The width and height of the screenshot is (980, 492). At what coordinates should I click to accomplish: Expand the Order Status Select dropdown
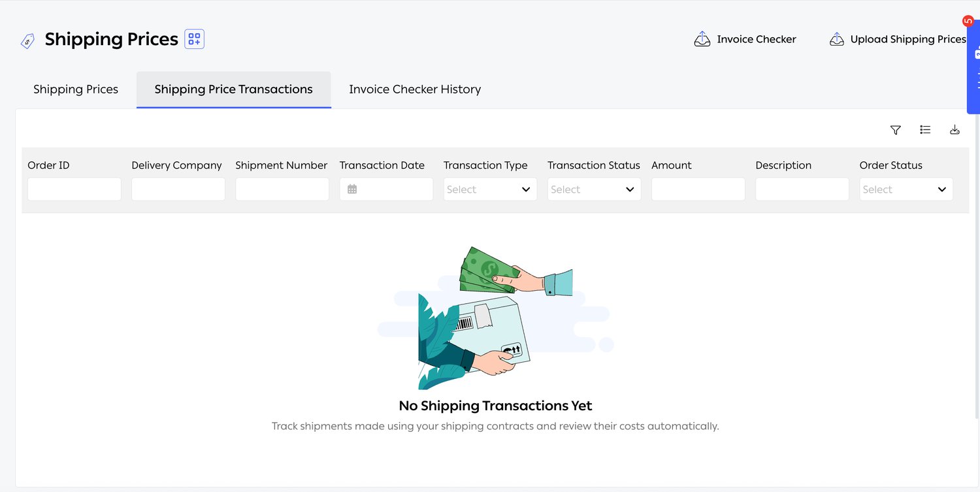(x=906, y=189)
